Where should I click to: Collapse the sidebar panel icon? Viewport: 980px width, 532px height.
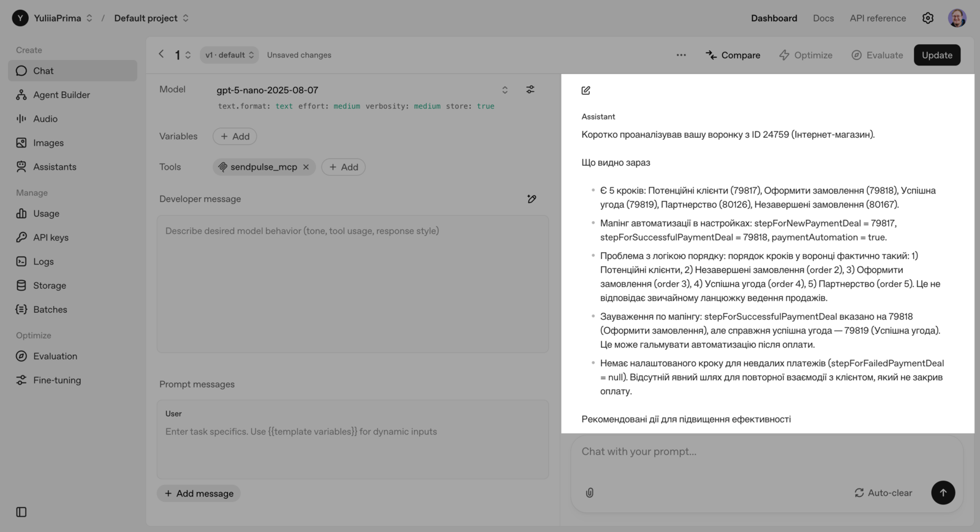pos(21,512)
